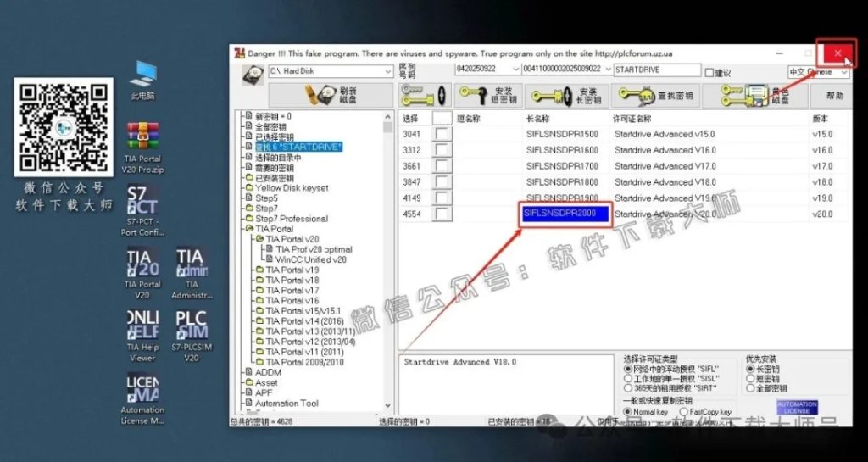Launch TIA Portal V20 desktop shortcut

(142, 272)
